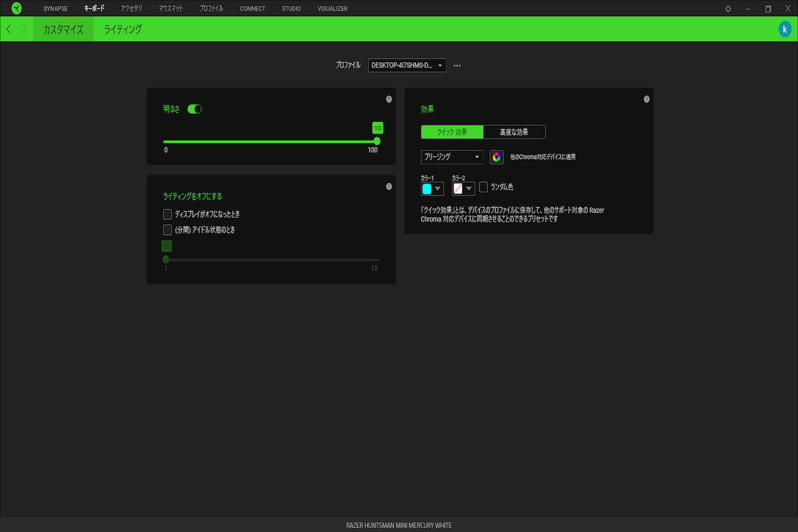Click the brightness slider handle
798x532 pixels.
[377, 141]
